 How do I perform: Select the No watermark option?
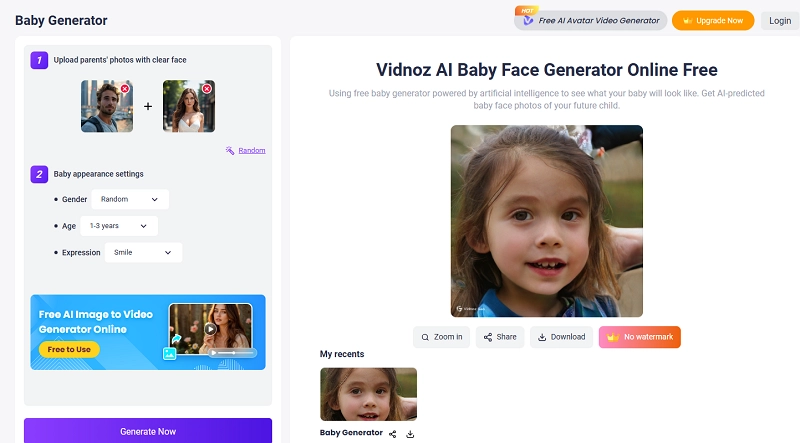tap(640, 337)
